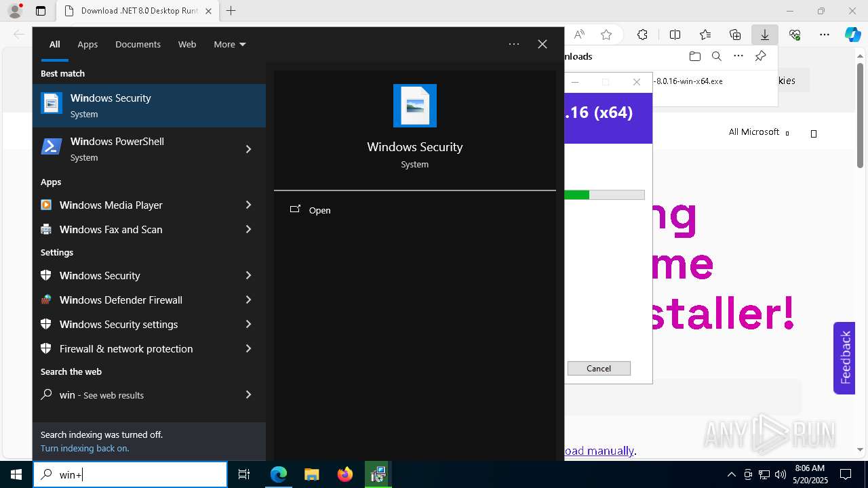
Task: Expand Windows Media Player result options
Action: (x=248, y=205)
